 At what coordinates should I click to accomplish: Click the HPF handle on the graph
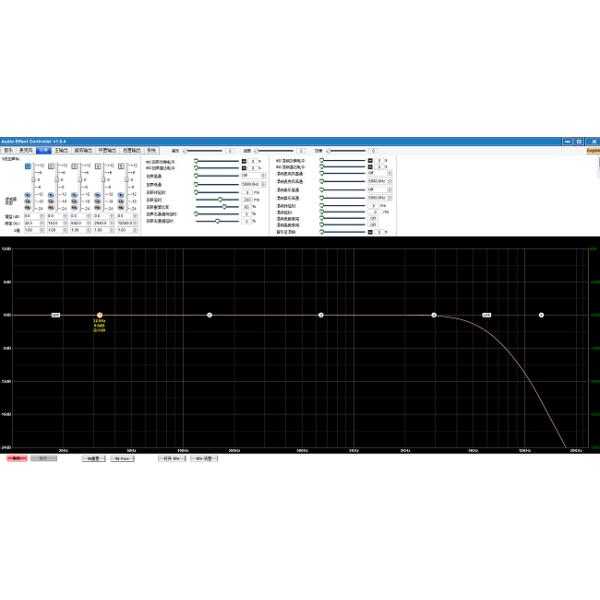56,315
